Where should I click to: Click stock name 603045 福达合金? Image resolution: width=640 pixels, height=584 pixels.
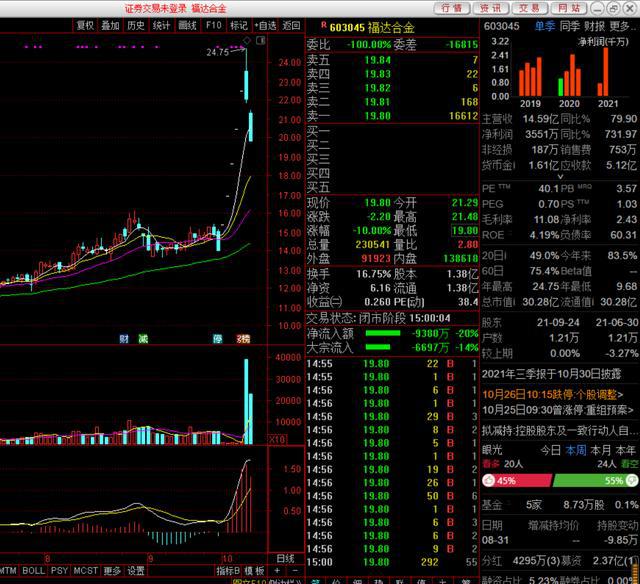point(372,27)
